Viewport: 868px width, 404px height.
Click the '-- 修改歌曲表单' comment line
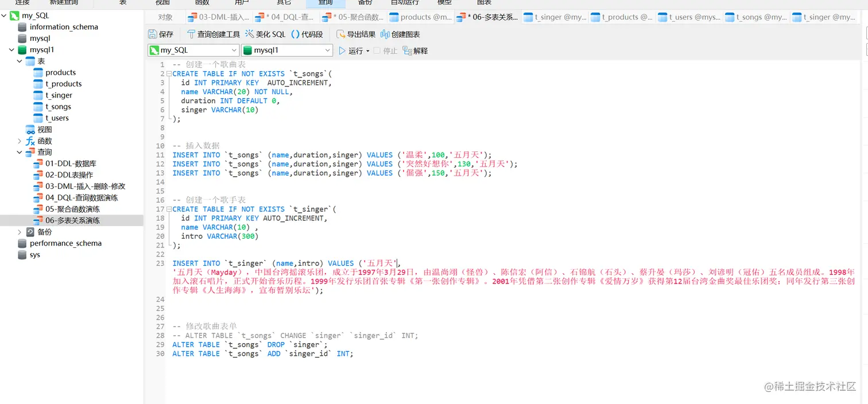click(x=205, y=327)
